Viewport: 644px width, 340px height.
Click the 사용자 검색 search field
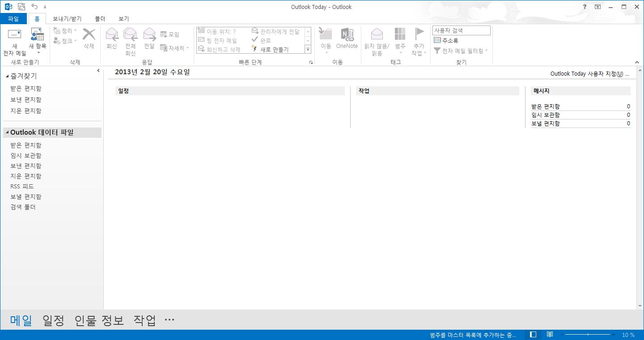(x=462, y=30)
